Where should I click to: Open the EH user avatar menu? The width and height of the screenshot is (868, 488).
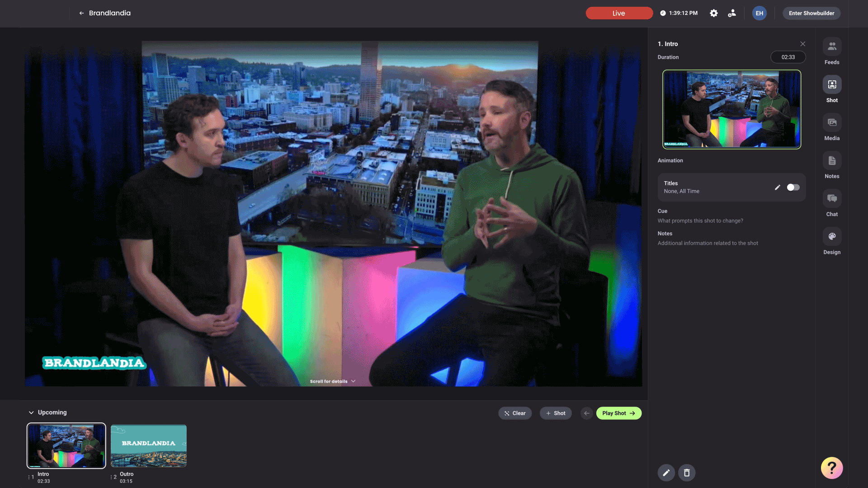759,13
